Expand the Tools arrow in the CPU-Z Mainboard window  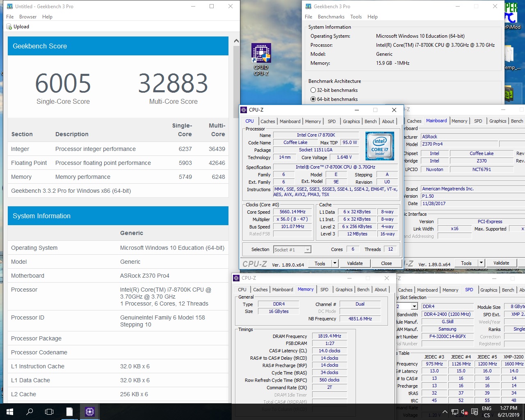(x=481, y=263)
